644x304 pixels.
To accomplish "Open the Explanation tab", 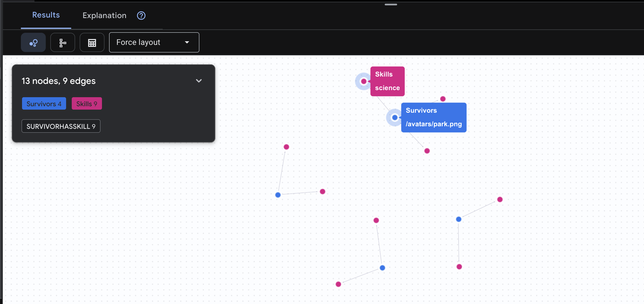I will coord(105,16).
